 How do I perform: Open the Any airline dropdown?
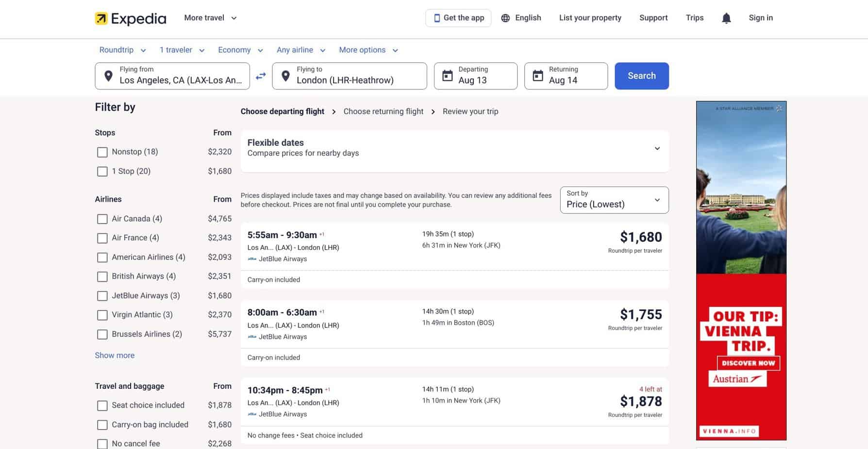[301, 50]
